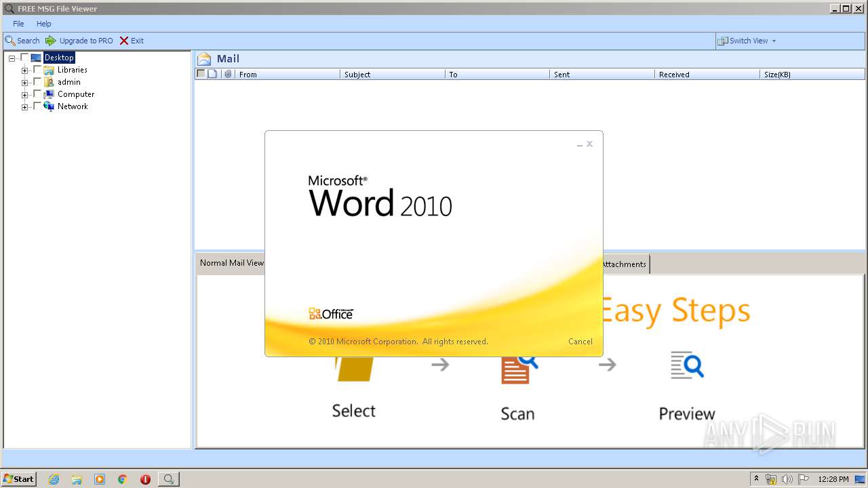Sort mail list by Sent column

click(602, 75)
